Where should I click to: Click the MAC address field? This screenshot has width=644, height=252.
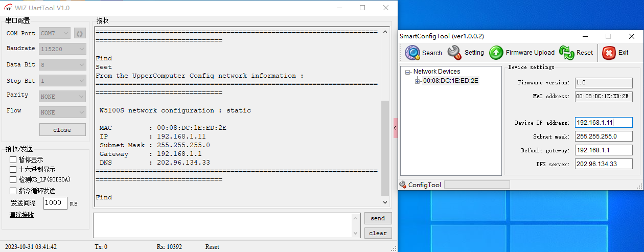(604, 97)
